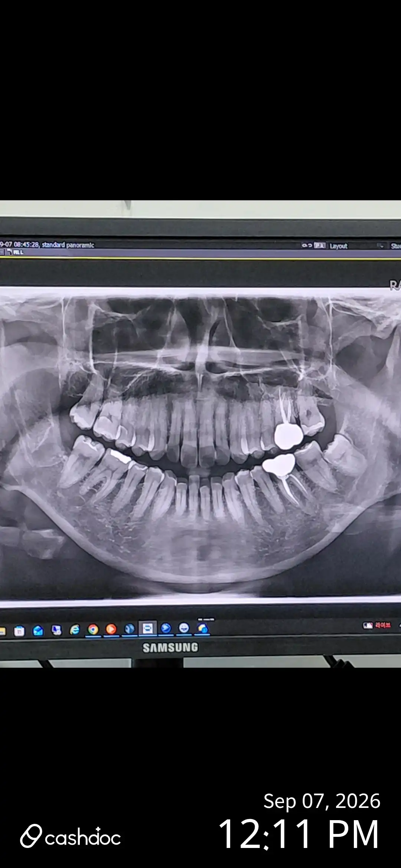Open the white store bag taskbar icon
Screen dimensions: 401x868
[x=19, y=631]
